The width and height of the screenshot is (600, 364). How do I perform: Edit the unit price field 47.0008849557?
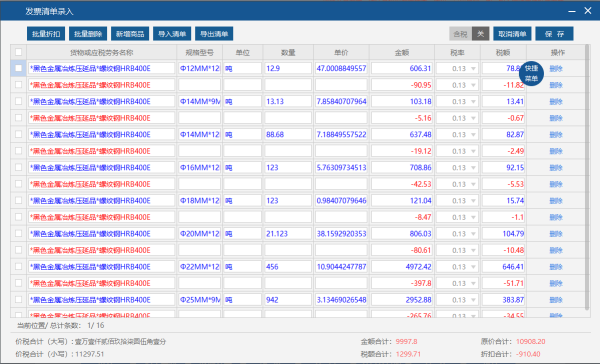[x=341, y=69]
